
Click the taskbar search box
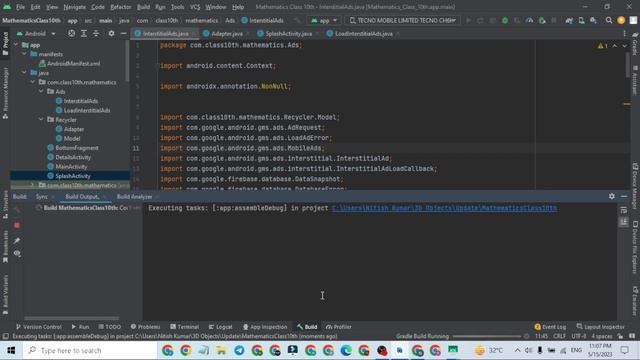coord(90,350)
